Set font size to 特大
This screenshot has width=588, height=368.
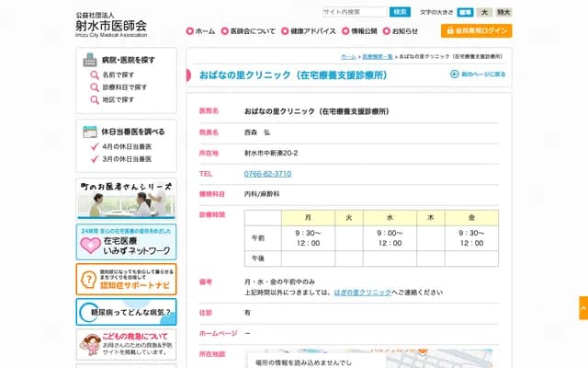pos(503,12)
